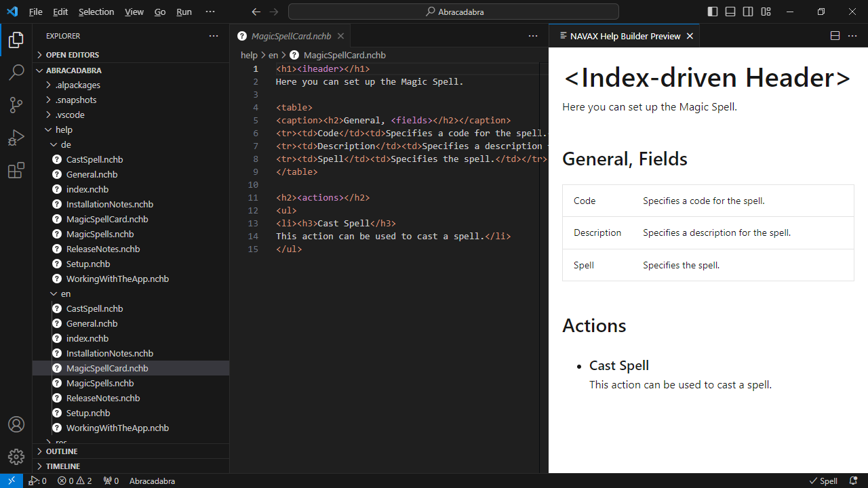
Task: Open the Accounts menu icon
Action: (x=16, y=424)
